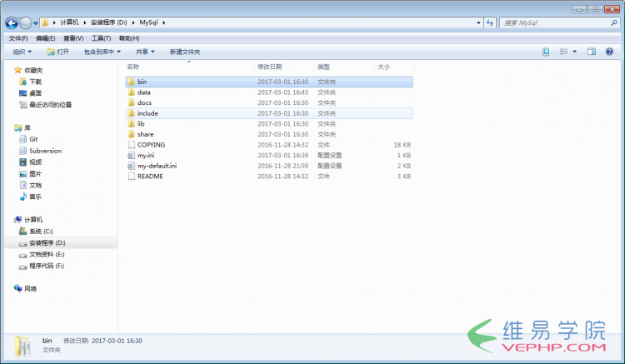Open the address bar history dropdown
Screen dimensions: 625x364
(x=478, y=22)
